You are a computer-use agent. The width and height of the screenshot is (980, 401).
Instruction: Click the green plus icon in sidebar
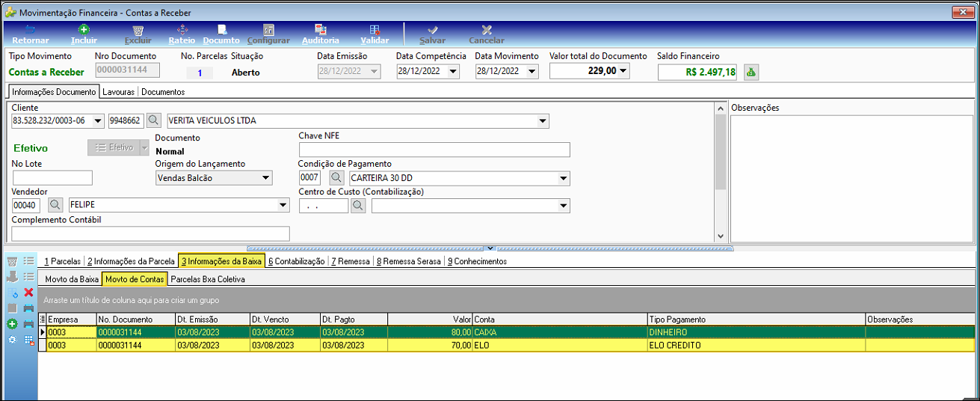pos(12,324)
